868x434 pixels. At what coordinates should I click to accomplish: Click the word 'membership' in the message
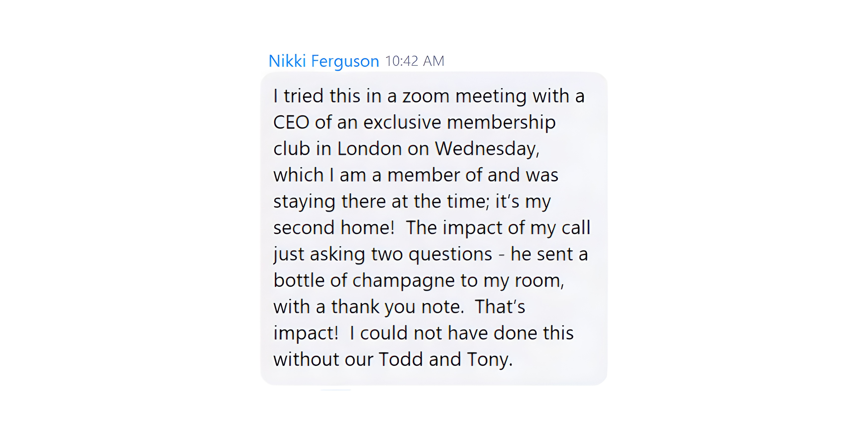(501, 122)
